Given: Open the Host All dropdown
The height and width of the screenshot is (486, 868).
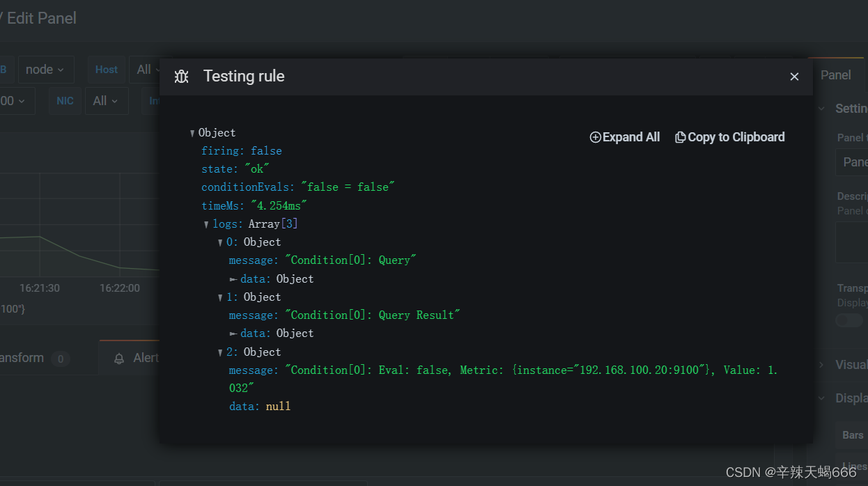Looking at the screenshot, I should [x=145, y=70].
